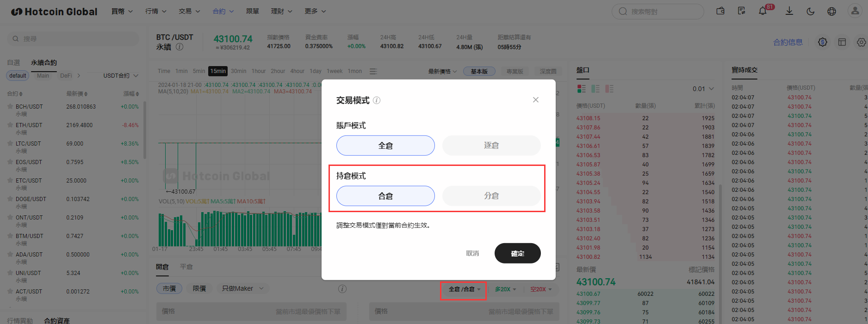The image size is (868, 324).
Task: Open 更多 dropdown menu
Action: pos(316,11)
